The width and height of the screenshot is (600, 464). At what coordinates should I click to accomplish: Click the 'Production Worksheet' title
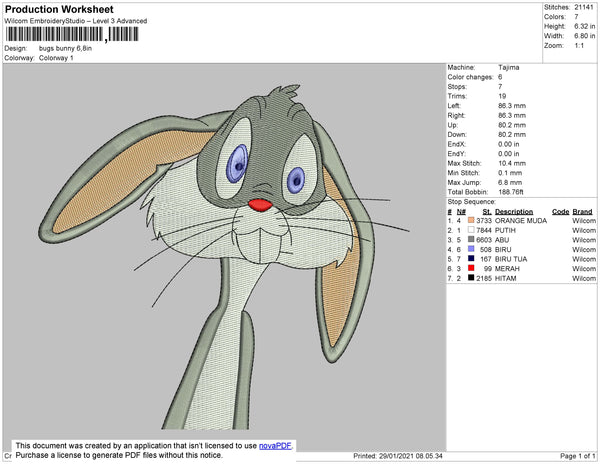[x=59, y=10]
